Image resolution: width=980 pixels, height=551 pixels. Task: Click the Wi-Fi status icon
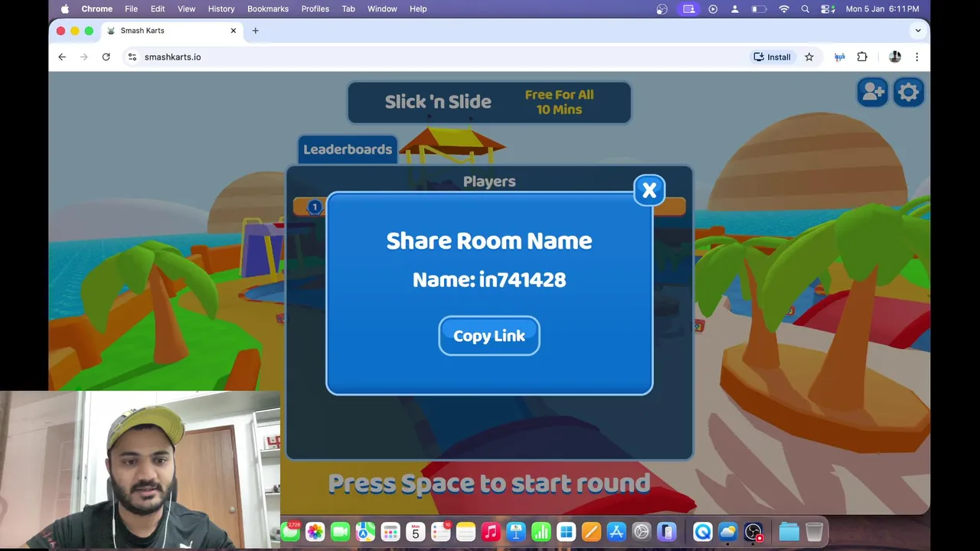[783, 9]
